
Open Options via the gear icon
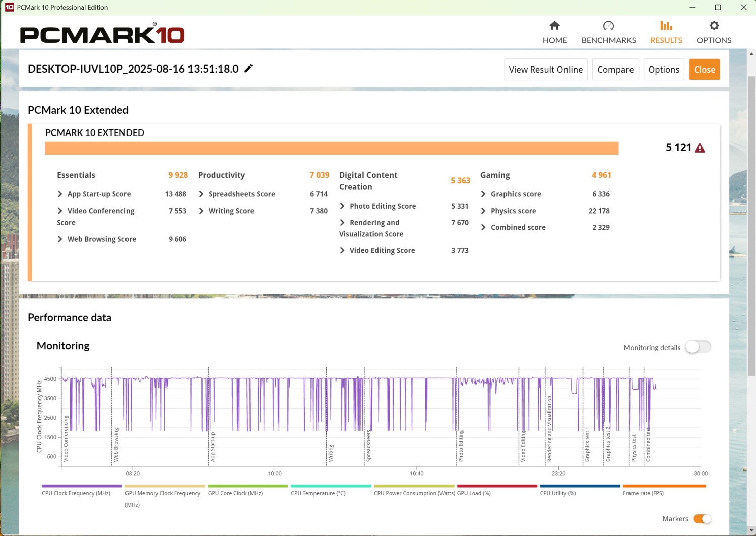pyautogui.click(x=714, y=26)
